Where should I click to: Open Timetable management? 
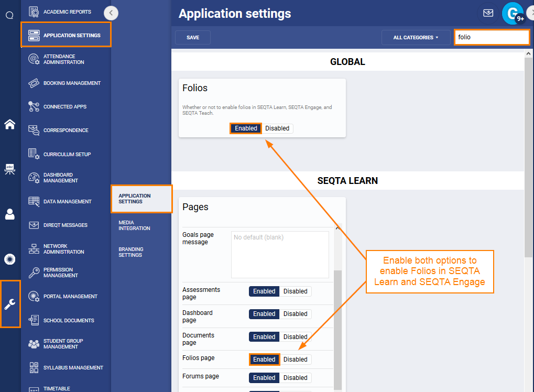coord(58,388)
